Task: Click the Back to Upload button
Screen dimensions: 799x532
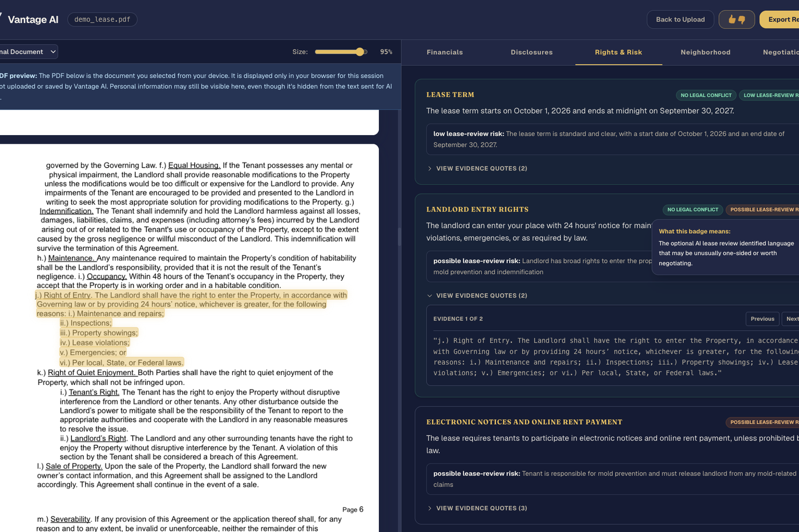Action: tap(680, 19)
